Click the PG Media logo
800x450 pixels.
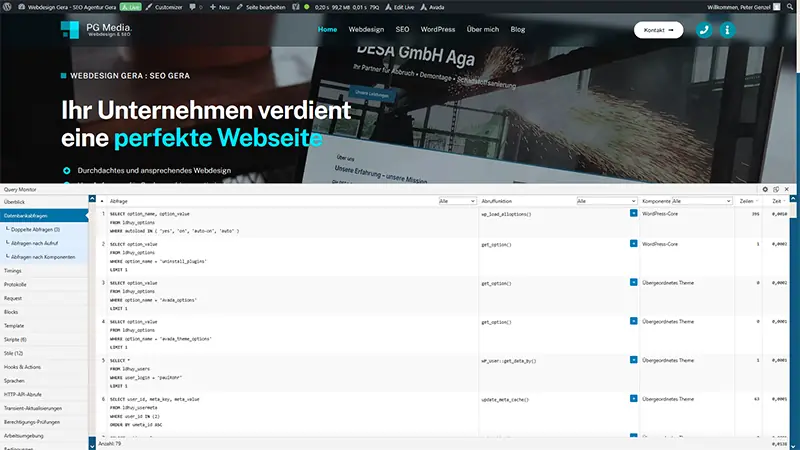coord(96,30)
